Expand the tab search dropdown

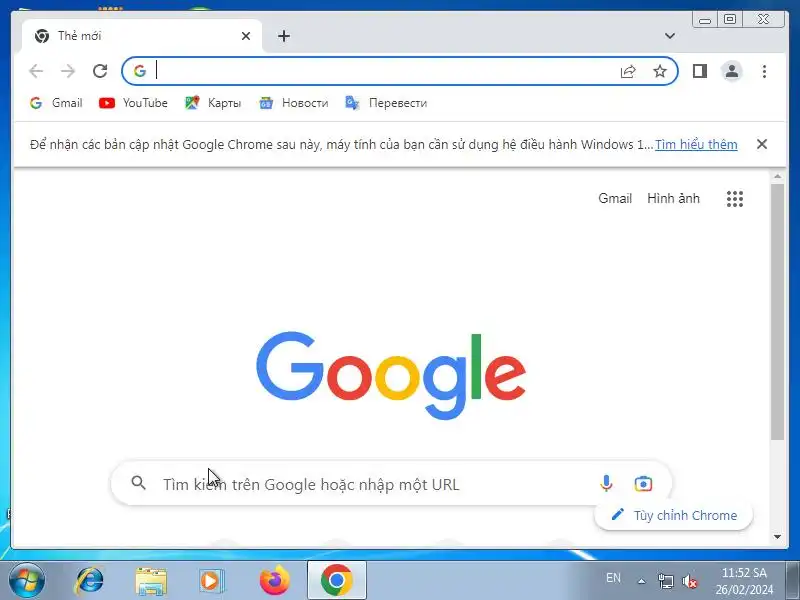click(x=670, y=36)
